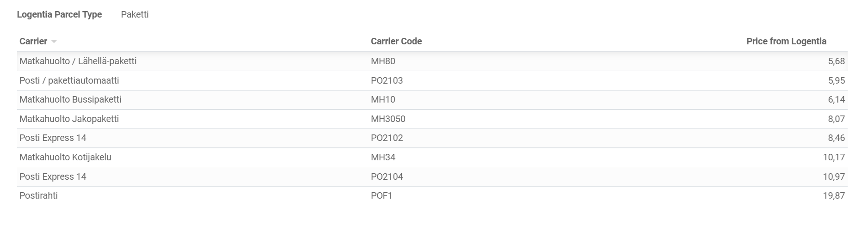The image size is (868, 225).
Task: Click carrier code PO2103
Action: click(x=387, y=80)
